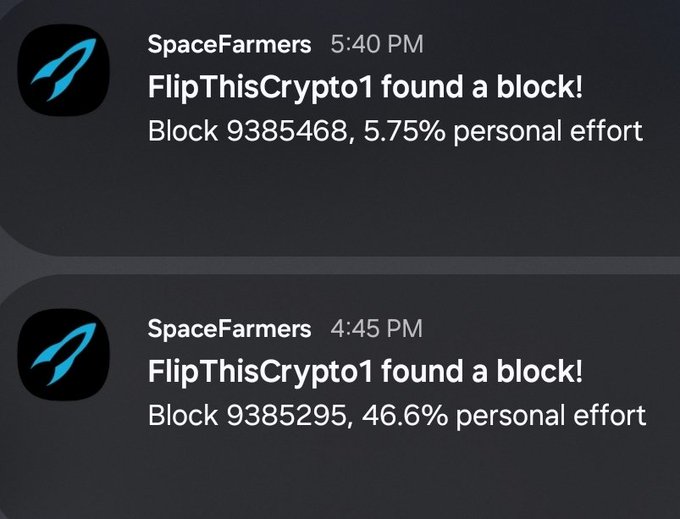Select SpaceFarmers app name beside 4:45 PM

[x=229, y=329]
